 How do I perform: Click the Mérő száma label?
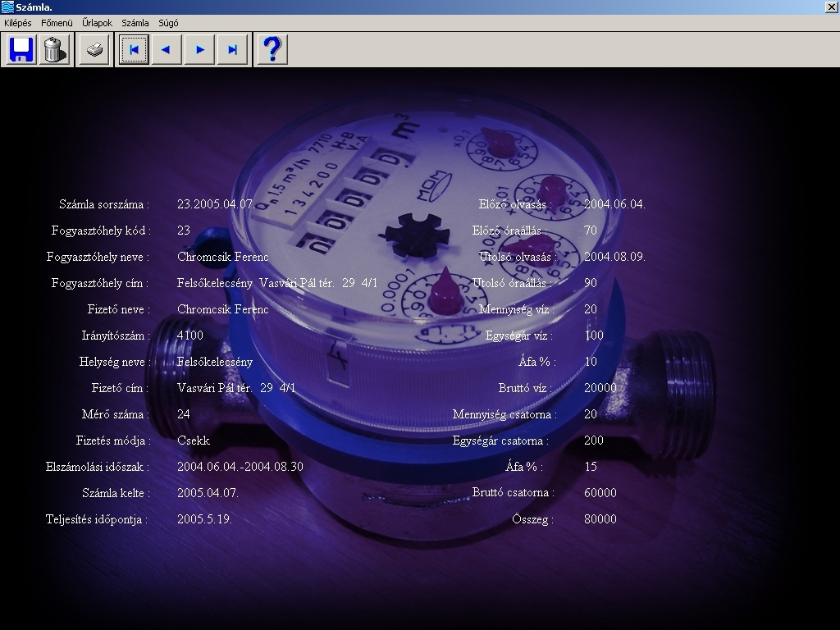pyautogui.click(x=115, y=414)
